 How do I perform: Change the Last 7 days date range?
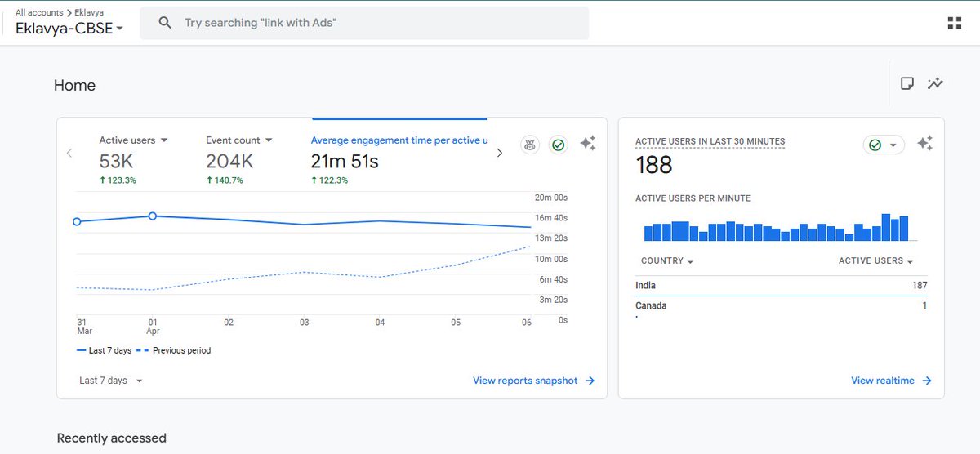[x=111, y=381]
